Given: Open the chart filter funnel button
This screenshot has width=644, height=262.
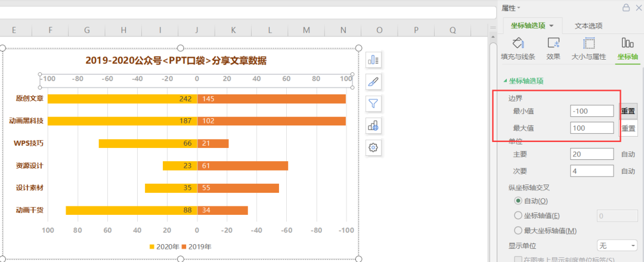Looking at the screenshot, I should [x=373, y=104].
